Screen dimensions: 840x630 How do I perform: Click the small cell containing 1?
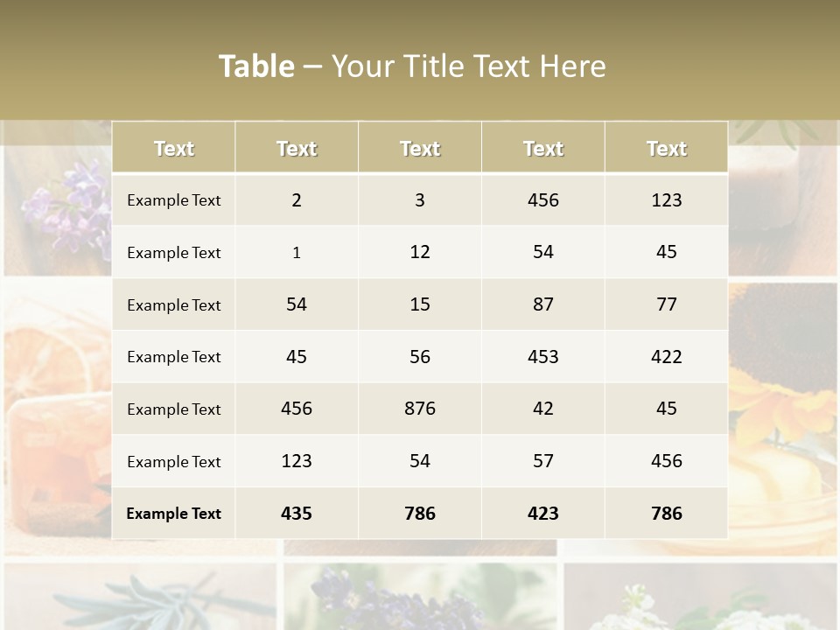click(x=297, y=253)
